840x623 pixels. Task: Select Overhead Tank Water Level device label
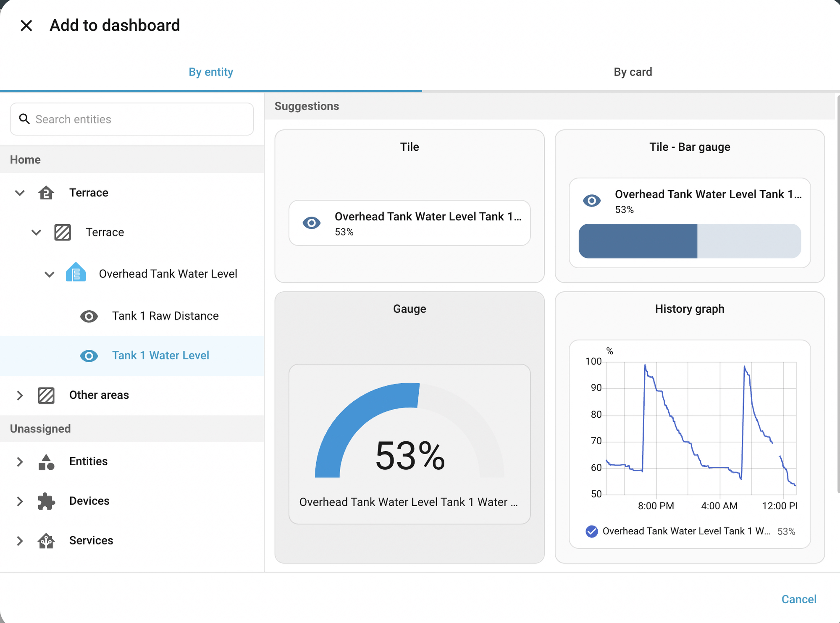[x=168, y=274]
